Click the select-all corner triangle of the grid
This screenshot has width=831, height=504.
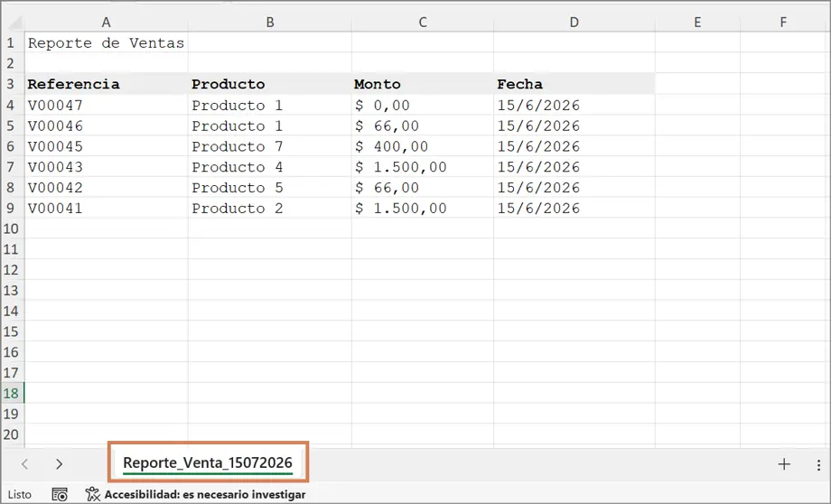click(x=14, y=23)
